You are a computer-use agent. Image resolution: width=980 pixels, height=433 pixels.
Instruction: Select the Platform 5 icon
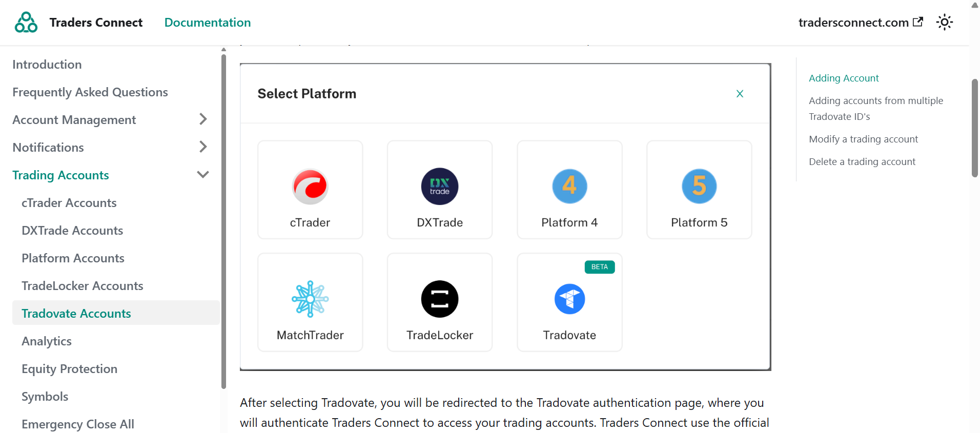click(x=699, y=186)
